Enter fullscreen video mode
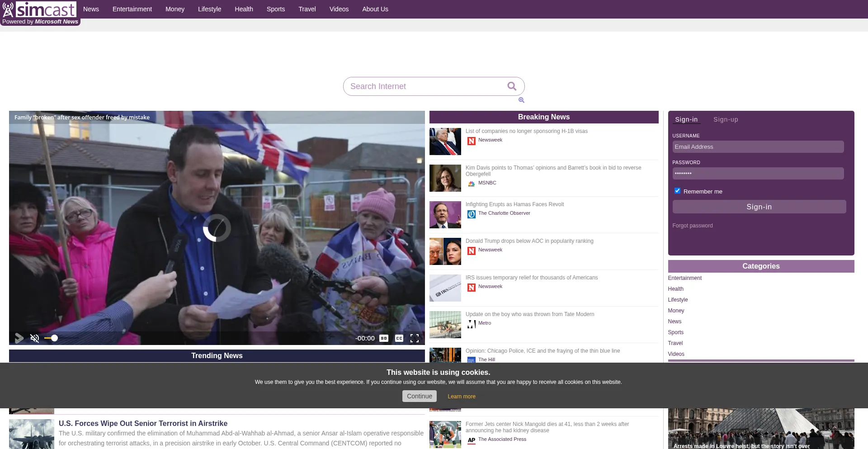The width and height of the screenshot is (868, 449). [x=415, y=338]
